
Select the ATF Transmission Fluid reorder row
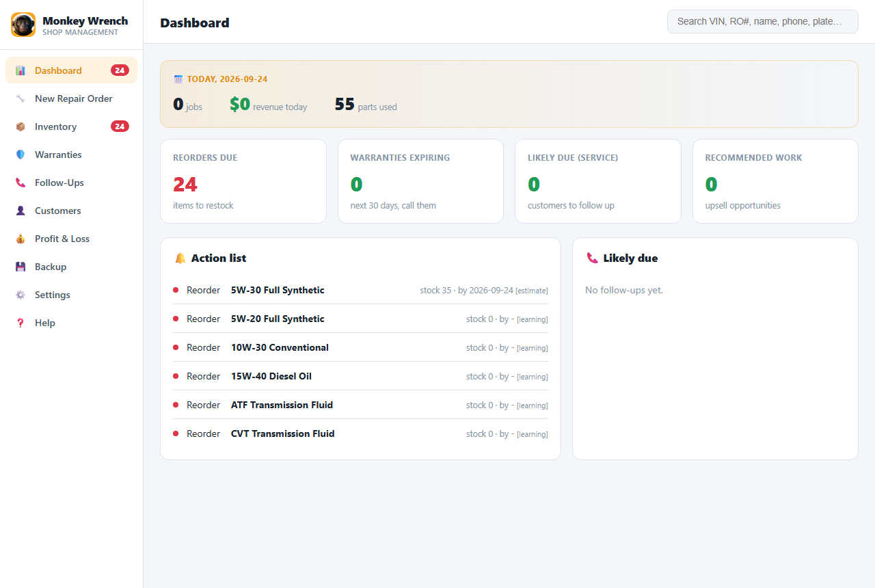[x=360, y=405]
